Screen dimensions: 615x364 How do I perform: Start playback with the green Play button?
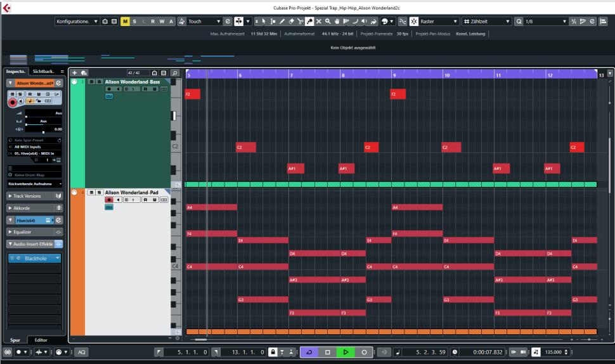click(x=346, y=351)
